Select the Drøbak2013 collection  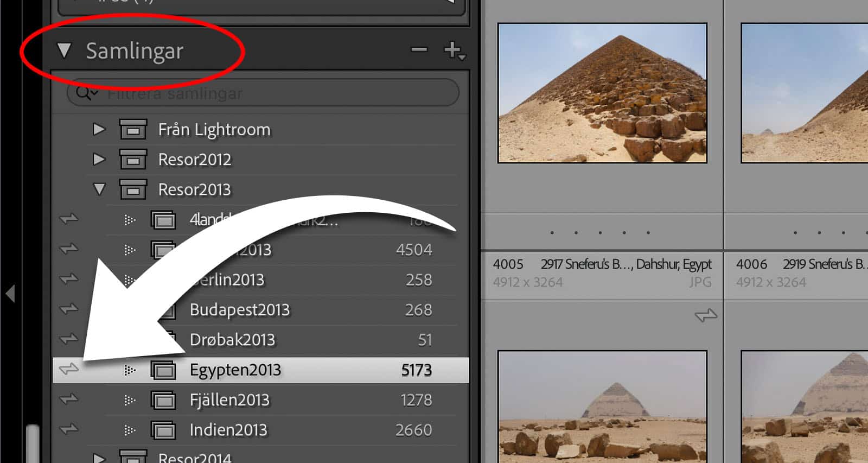(x=232, y=340)
